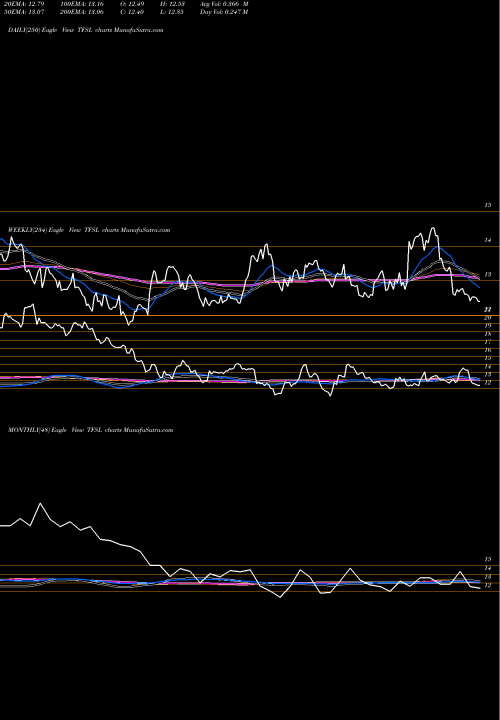Image resolution: width=500 pixels, height=720 pixels.
Task: Click the 17 price label on weekly axis
Action: [488, 342]
